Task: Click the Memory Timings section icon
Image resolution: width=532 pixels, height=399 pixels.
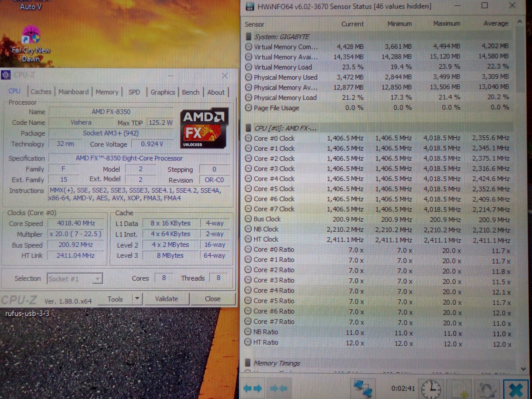Action: [248, 363]
